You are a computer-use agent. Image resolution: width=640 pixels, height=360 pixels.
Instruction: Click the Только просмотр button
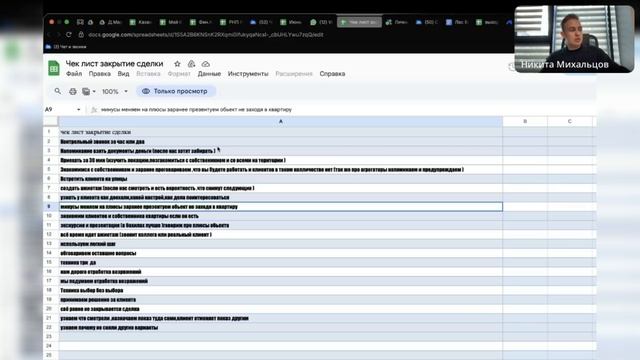[x=176, y=91]
